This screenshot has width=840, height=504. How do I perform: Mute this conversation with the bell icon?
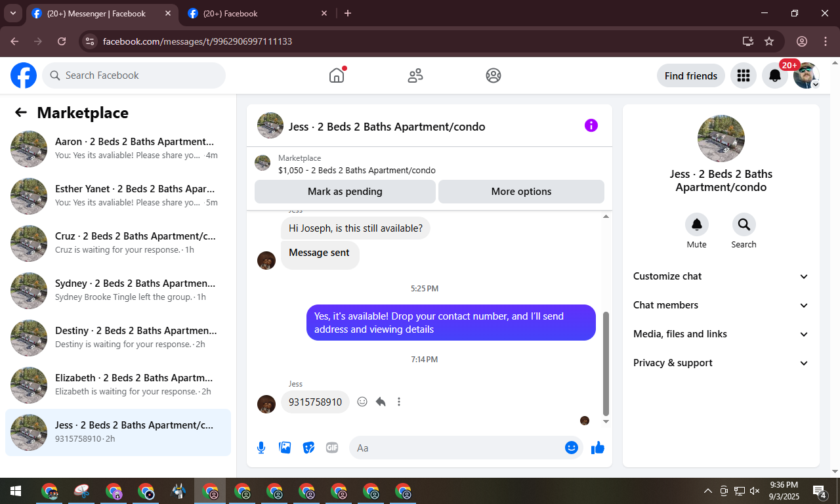(x=697, y=224)
